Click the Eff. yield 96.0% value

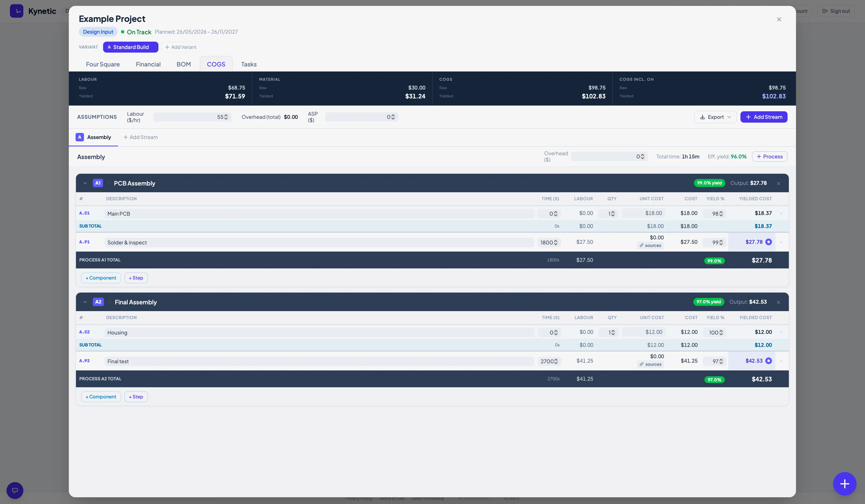click(x=739, y=157)
